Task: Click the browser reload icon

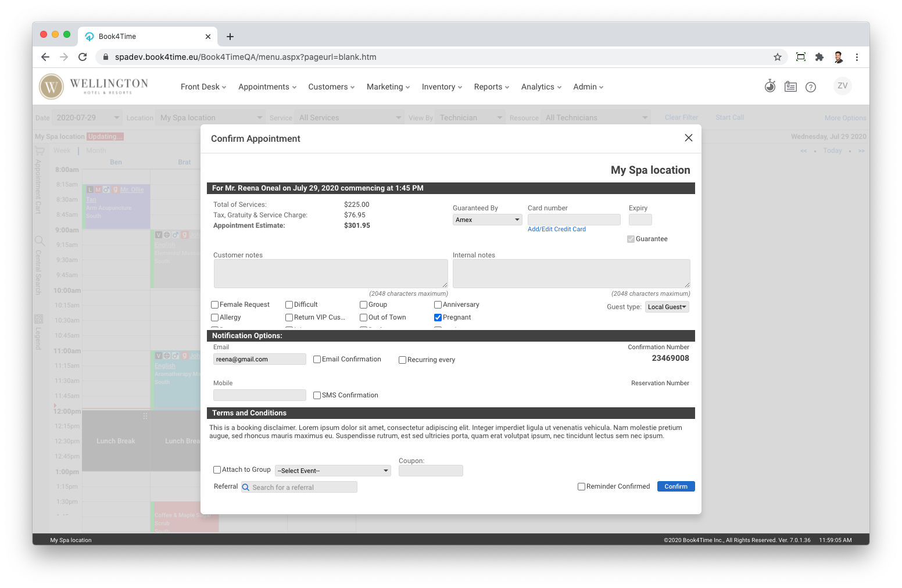Action: point(83,57)
